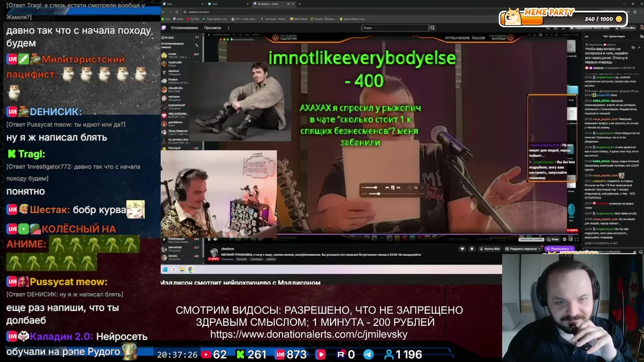Screen dimensions: 644x362
Task: Click the Купить Bits button under stream
Action: 490,249
